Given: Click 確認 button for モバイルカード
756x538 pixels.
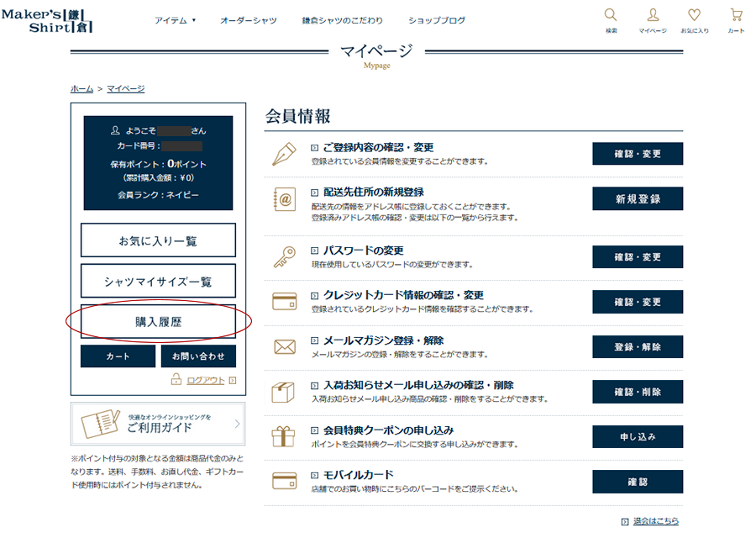Looking at the screenshot, I should (x=638, y=482).
